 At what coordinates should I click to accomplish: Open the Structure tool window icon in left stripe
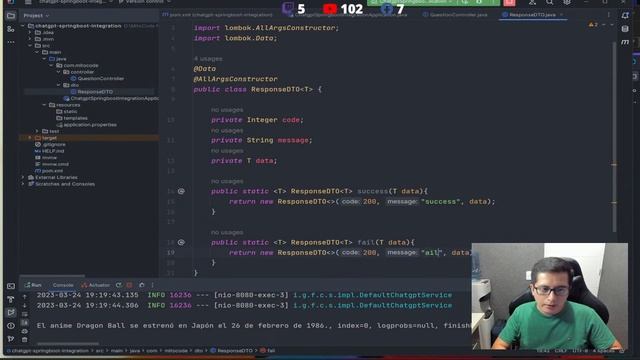click(x=11, y=29)
